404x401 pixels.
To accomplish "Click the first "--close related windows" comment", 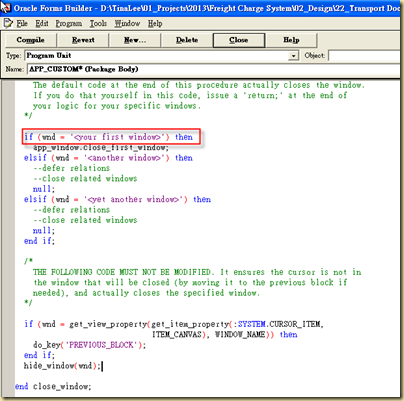I will coord(85,178).
